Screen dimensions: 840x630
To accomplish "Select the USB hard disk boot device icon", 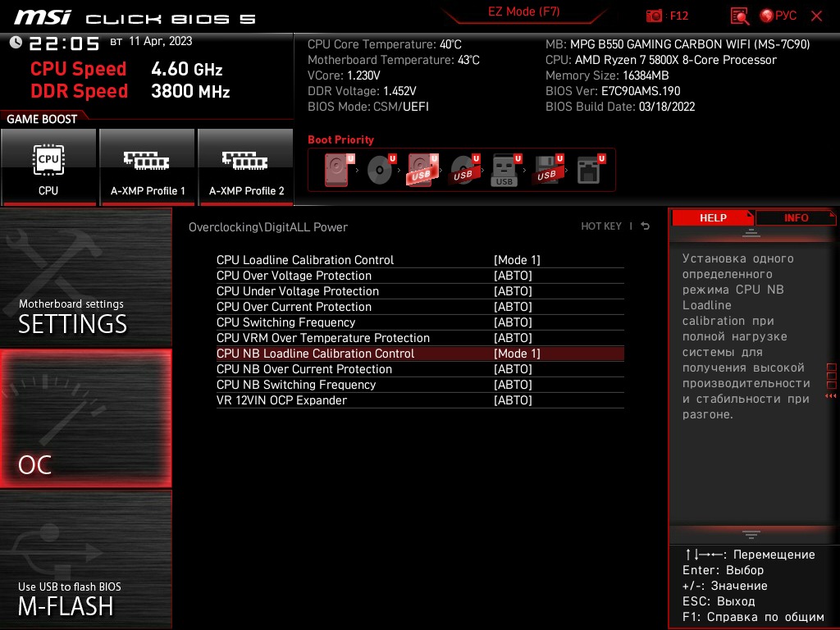I will [422, 170].
